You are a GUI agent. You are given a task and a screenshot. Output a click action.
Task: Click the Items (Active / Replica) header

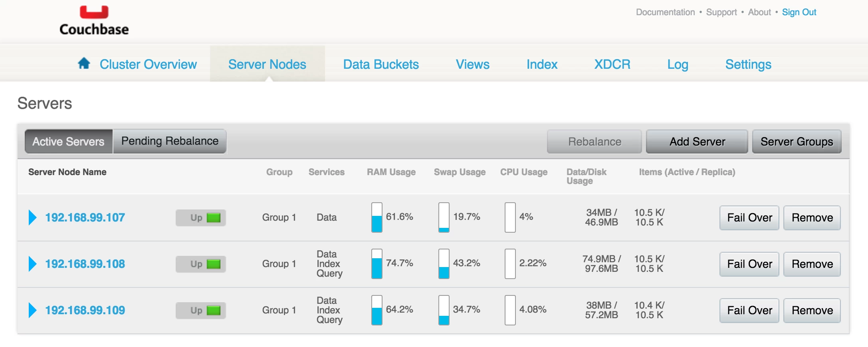(687, 172)
